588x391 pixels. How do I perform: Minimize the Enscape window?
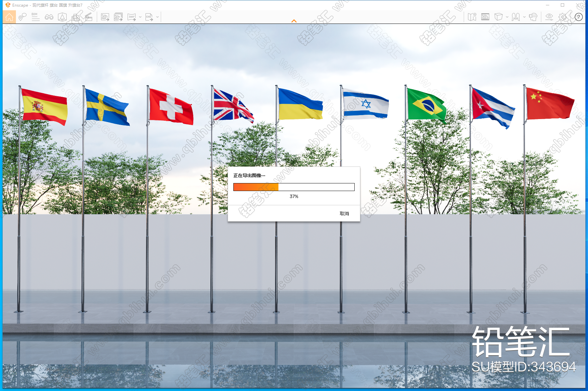pos(548,5)
